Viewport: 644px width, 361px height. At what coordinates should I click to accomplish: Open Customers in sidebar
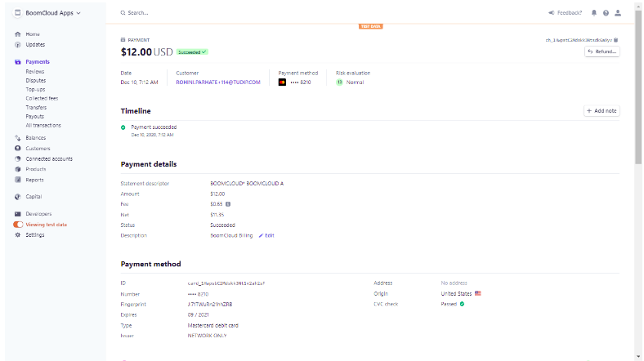coord(38,148)
